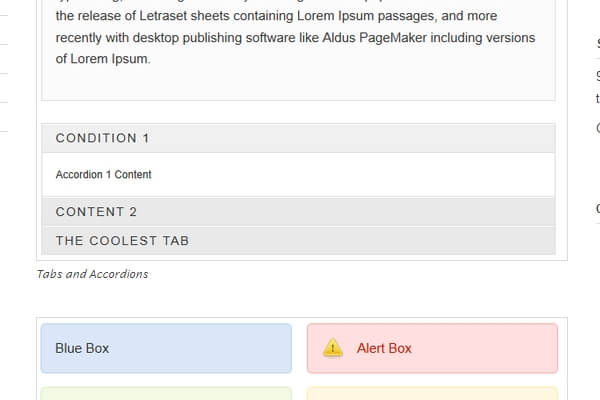Click the Alert Box label text
600x400 pixels.
click(384, 348)
